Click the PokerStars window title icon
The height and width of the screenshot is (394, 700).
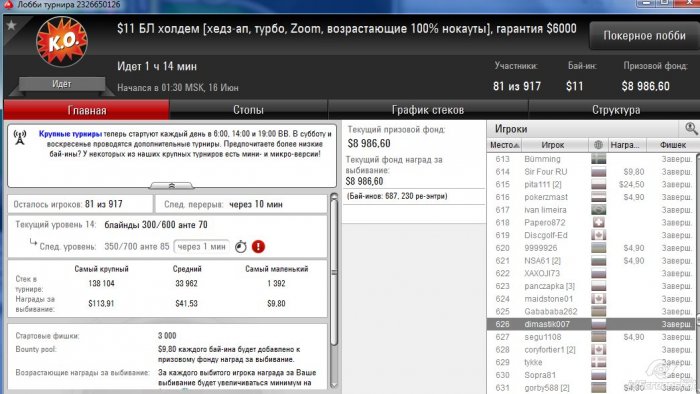8,4
